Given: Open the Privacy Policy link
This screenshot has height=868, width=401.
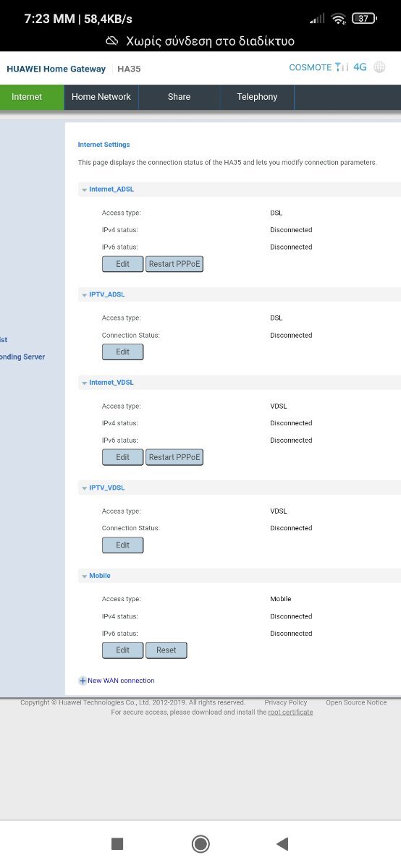Looking at the screenshot, I should pyautogui.click(x=286, y=702).
